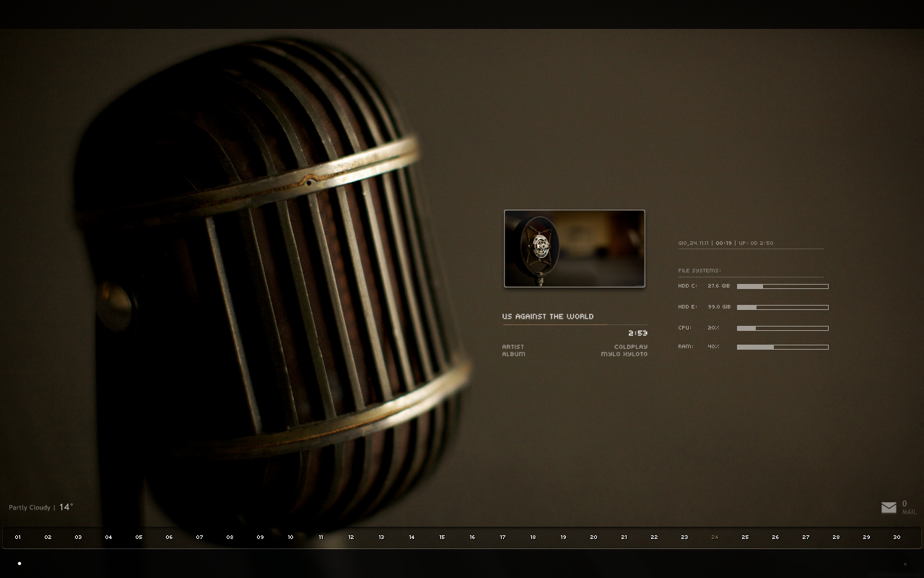Select calendar day 18
This screenshot has width=924, height=578.
point(533,537)
